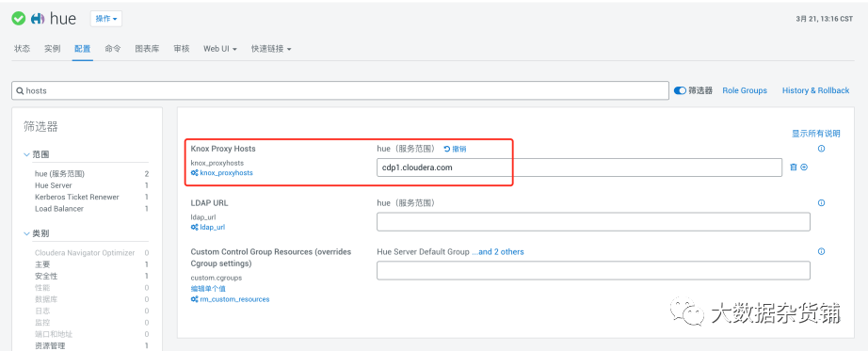Click the ldap_url gear link
This screenshot has height=351, width=868.
coord(208,227)
